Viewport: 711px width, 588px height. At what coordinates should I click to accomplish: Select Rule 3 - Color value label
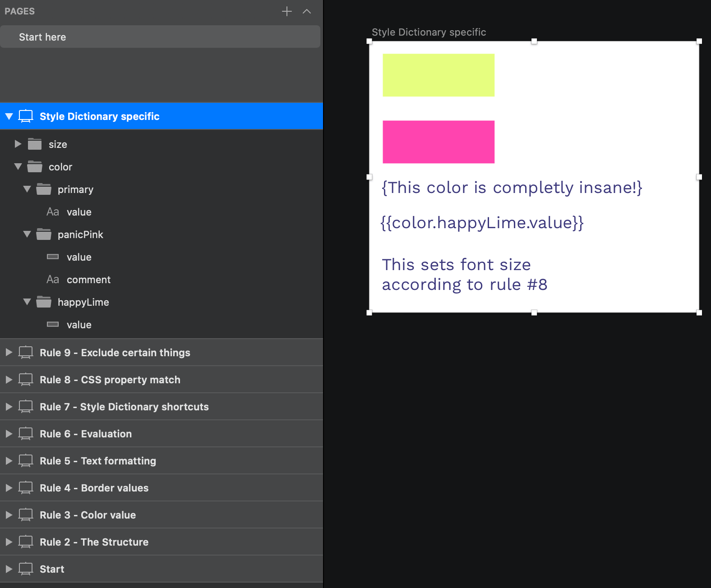[88, 515]
